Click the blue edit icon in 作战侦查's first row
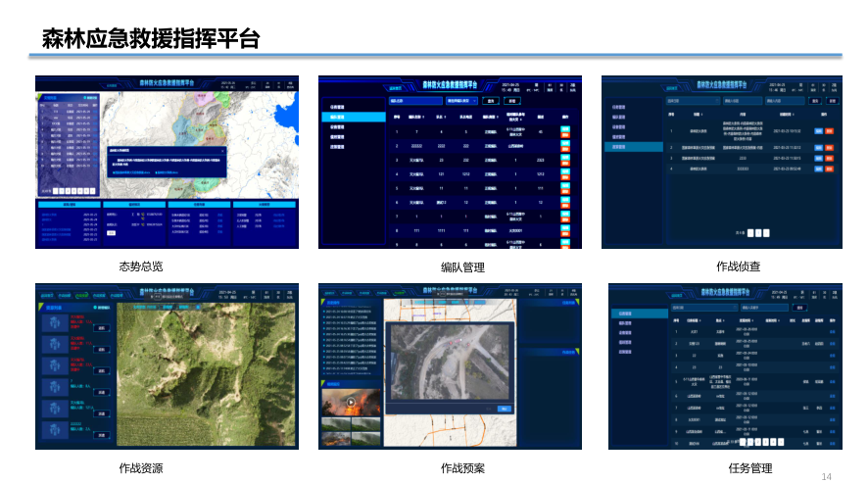This screenshot has width=868, height=484. (x=817, y=130)
